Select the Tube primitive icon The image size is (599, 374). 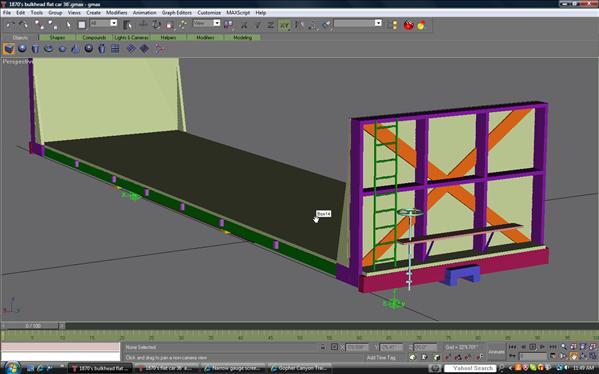pyautogui.click(x=102, y=49)
